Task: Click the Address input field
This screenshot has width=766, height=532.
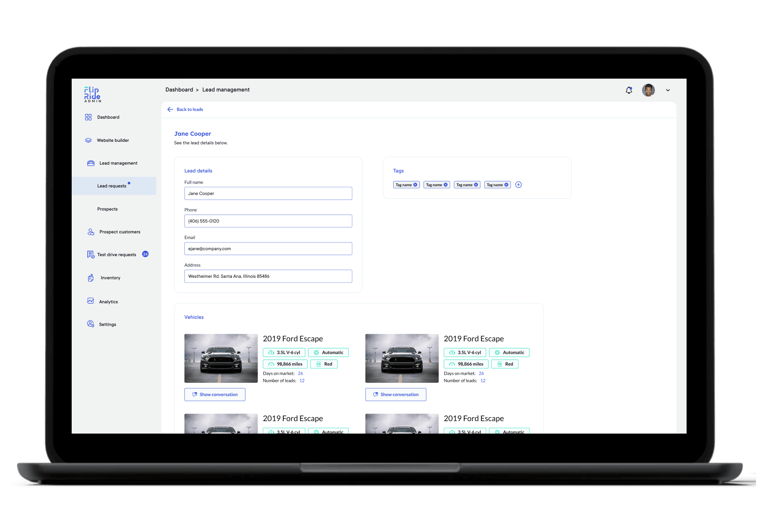Action: pyautogui.click(x=268, y=276)
